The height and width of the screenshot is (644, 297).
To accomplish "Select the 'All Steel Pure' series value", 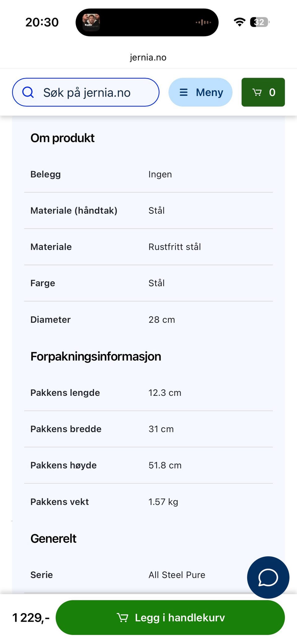I will click(x=177, y=575).
